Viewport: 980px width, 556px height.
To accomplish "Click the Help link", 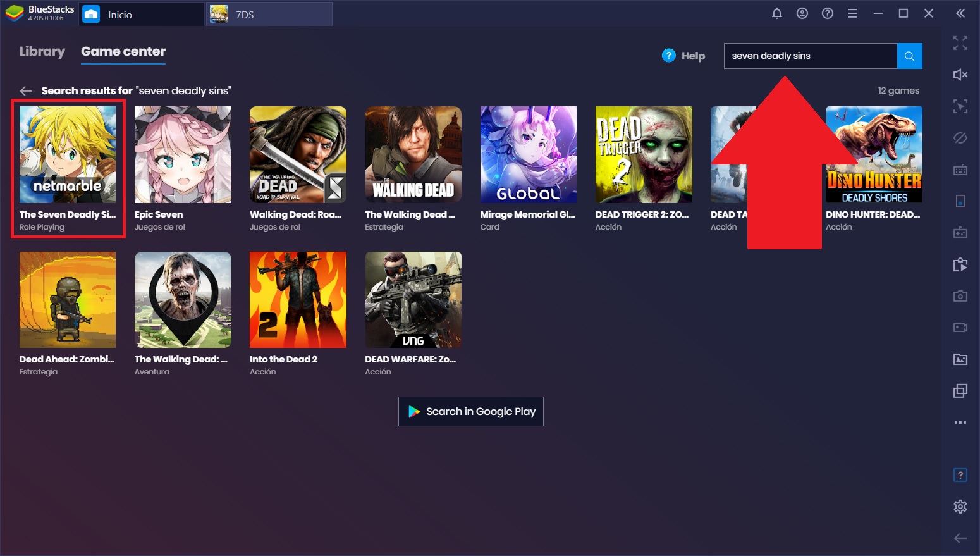I will 683,56.
